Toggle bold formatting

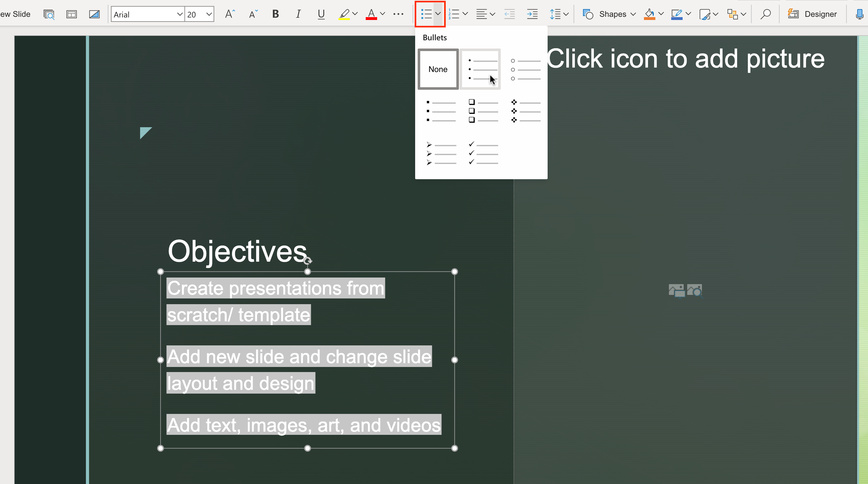click(x=275, y=14)
